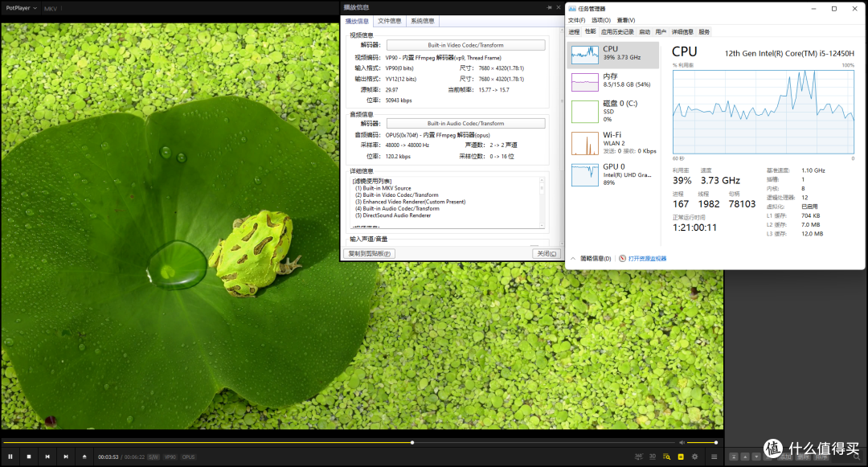Toggle the 360° video mode icon

[x=639, y=457]
